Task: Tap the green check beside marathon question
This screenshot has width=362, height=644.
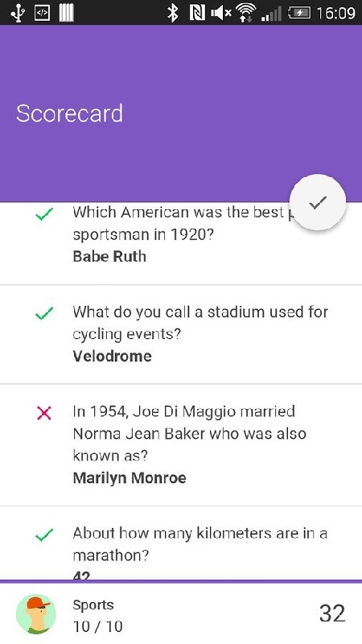Action: [x=44, y=535]
